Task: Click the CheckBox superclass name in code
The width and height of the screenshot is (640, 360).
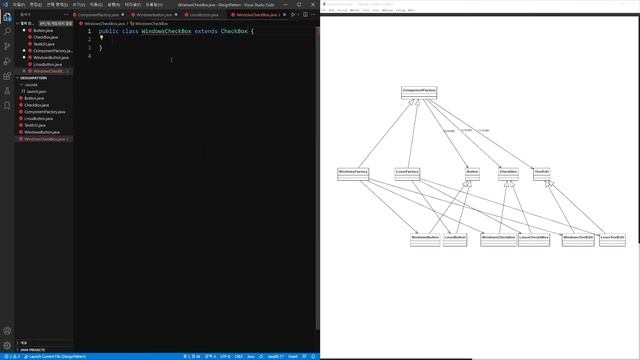Action: [234, 31]
